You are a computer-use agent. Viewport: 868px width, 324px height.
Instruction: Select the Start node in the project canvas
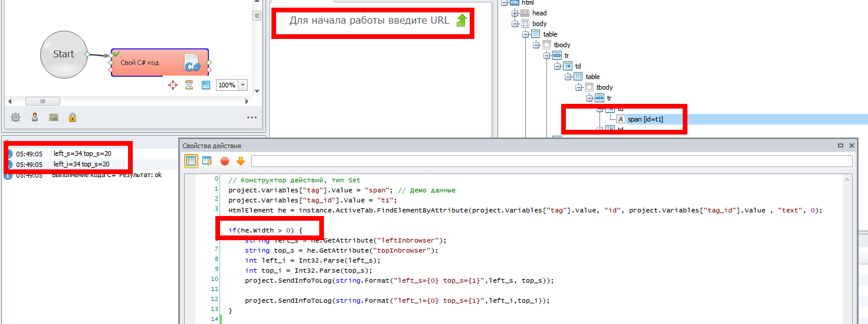pyautogui.click(x=64, y=54)
